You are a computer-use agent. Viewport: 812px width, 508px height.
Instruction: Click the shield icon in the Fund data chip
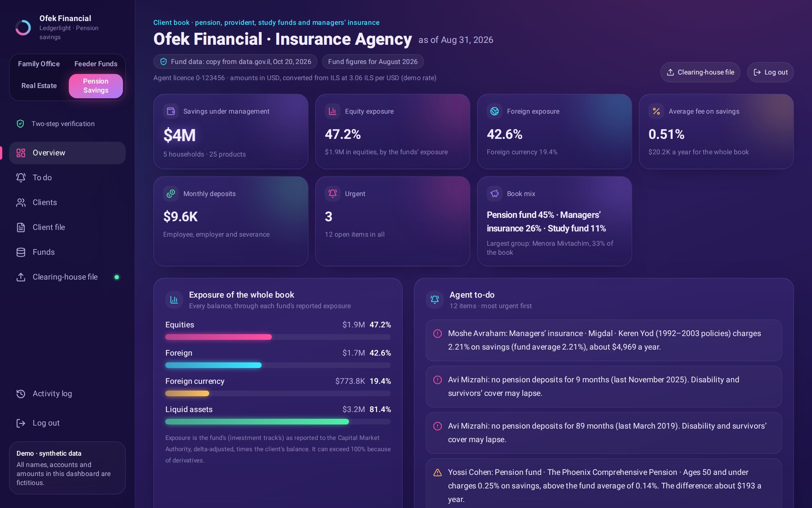(x=164, y=62)
